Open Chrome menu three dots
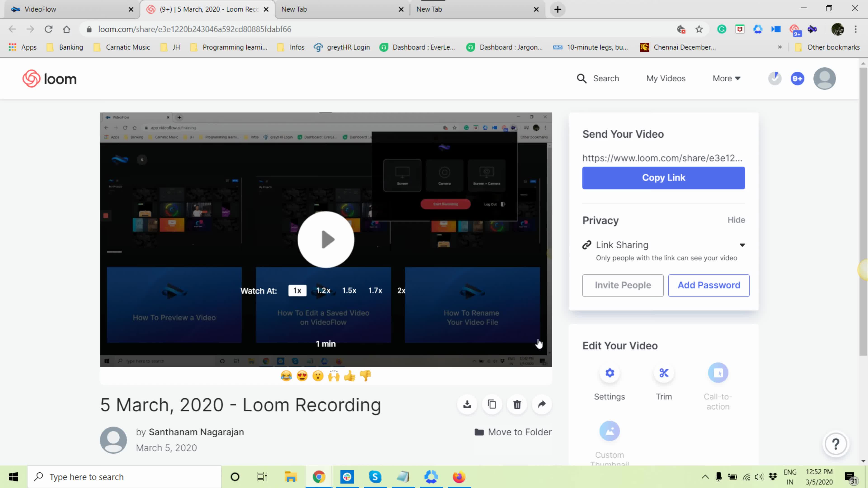 [x=856, y=29]
